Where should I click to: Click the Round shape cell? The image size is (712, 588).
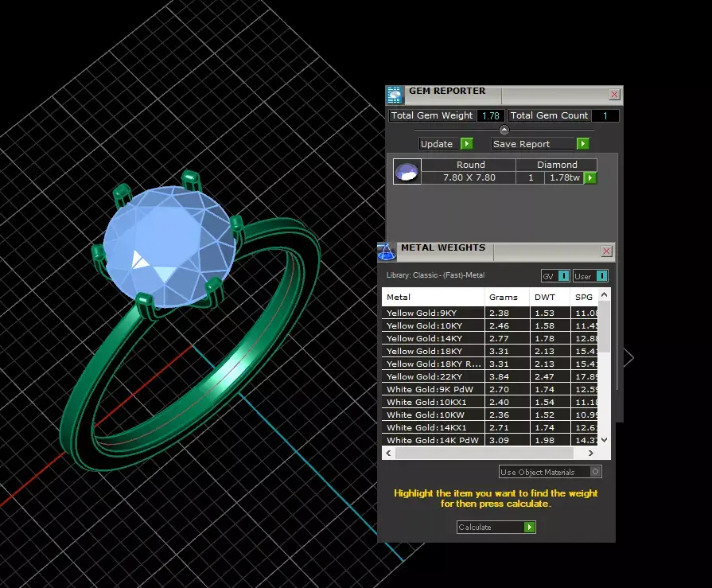click(x=469, y=165)
